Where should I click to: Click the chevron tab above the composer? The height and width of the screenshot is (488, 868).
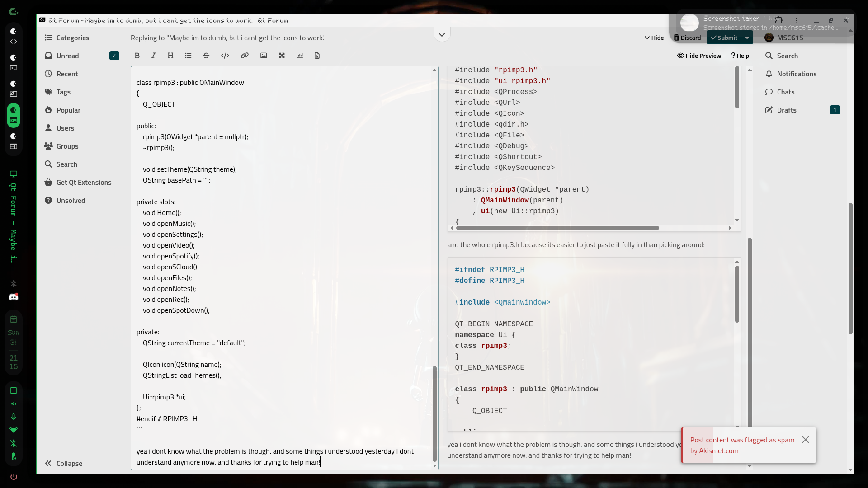(x=442, y=34)
